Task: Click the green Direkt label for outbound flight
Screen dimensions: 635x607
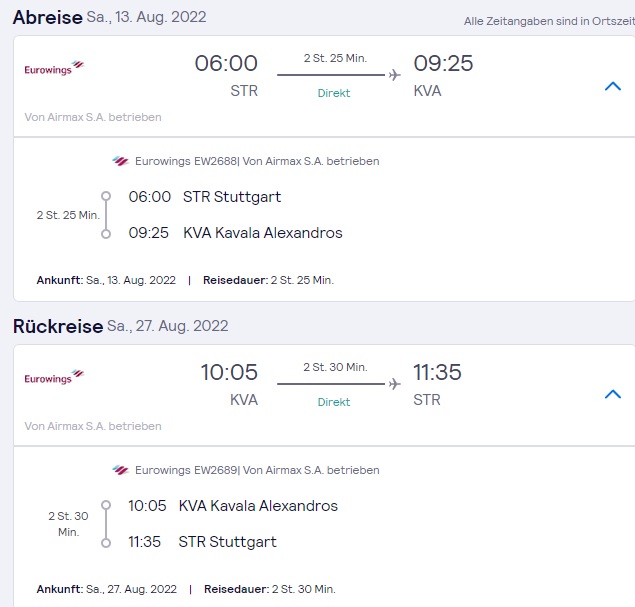Action: point(334,93)
